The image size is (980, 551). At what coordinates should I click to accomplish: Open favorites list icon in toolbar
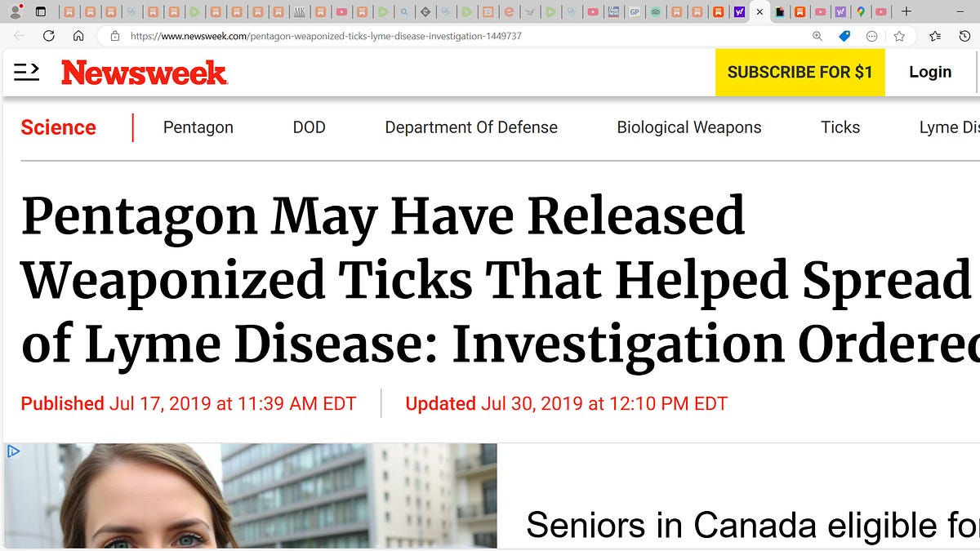(x=935, y=36)
